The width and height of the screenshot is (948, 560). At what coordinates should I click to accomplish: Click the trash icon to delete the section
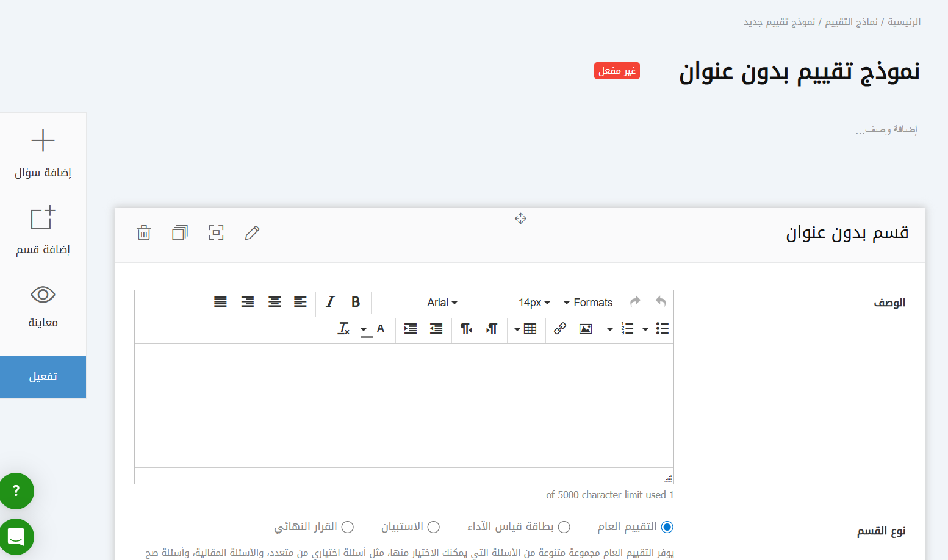coord(144,232)
